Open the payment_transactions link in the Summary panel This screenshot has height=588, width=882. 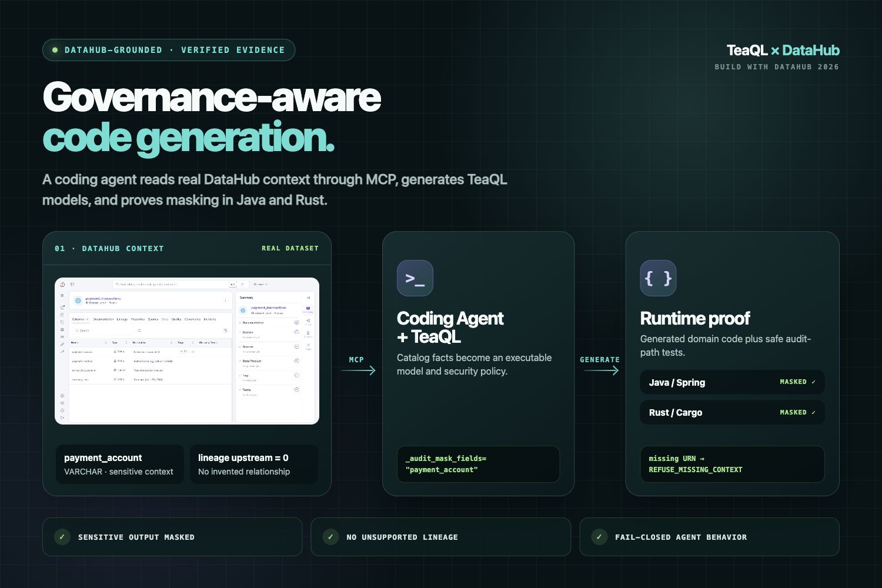[269, 308]
